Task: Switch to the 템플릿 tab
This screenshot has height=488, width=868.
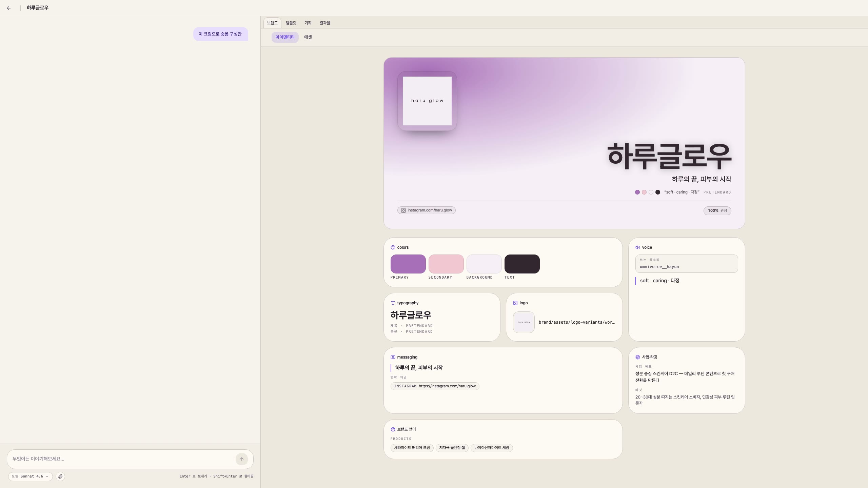Action: [291, 23]
